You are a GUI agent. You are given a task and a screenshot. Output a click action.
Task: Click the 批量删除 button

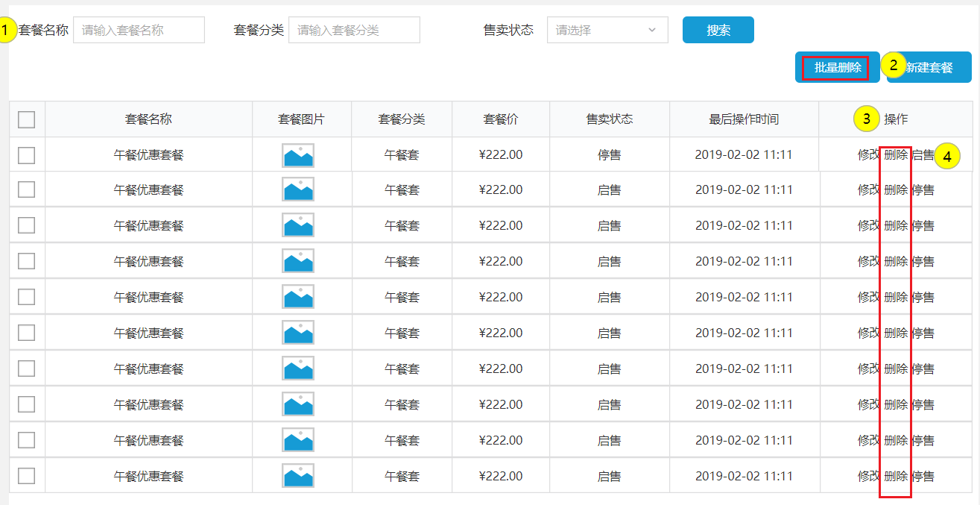(837, 68)
